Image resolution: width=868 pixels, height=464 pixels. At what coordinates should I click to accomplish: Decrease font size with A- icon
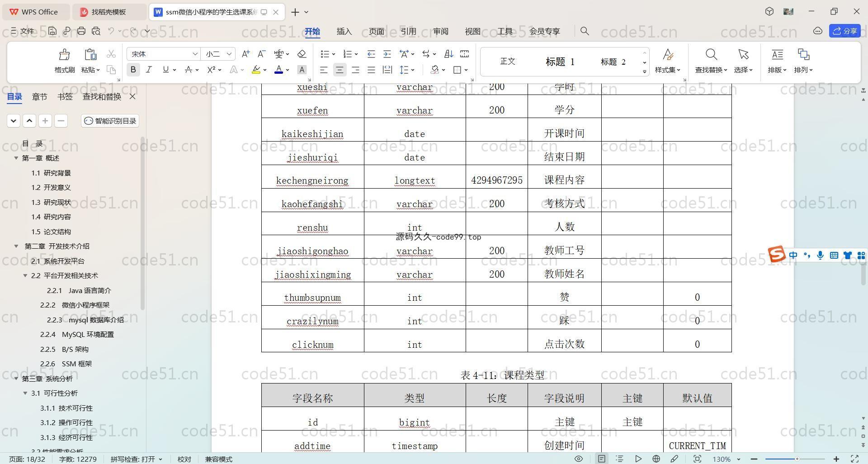coord(261,54)
